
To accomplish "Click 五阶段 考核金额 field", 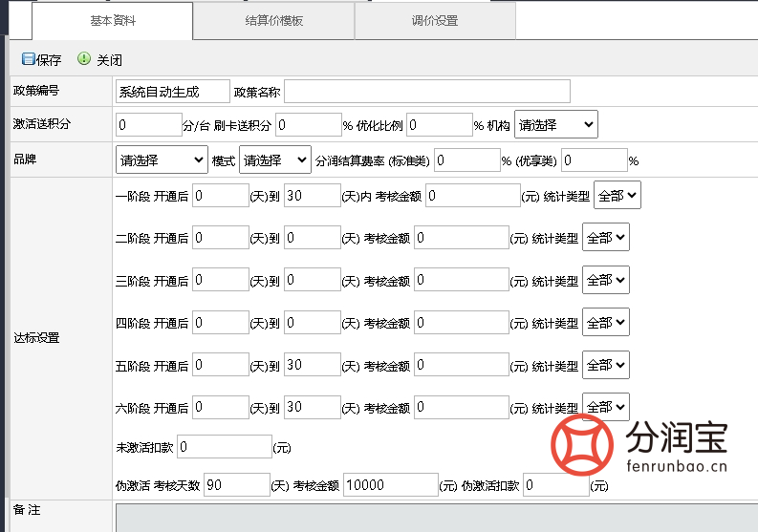I will 461,364.
